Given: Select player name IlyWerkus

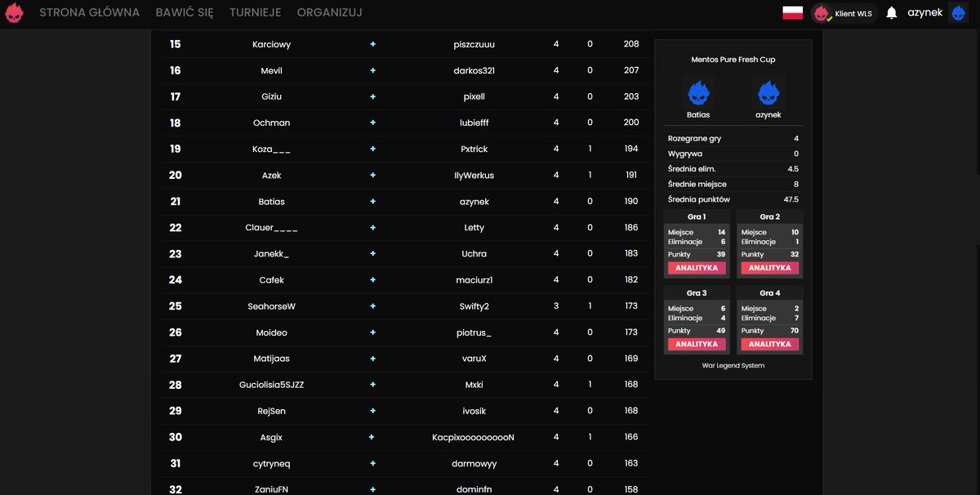Looking at the screenshot, I should (474, 175).
